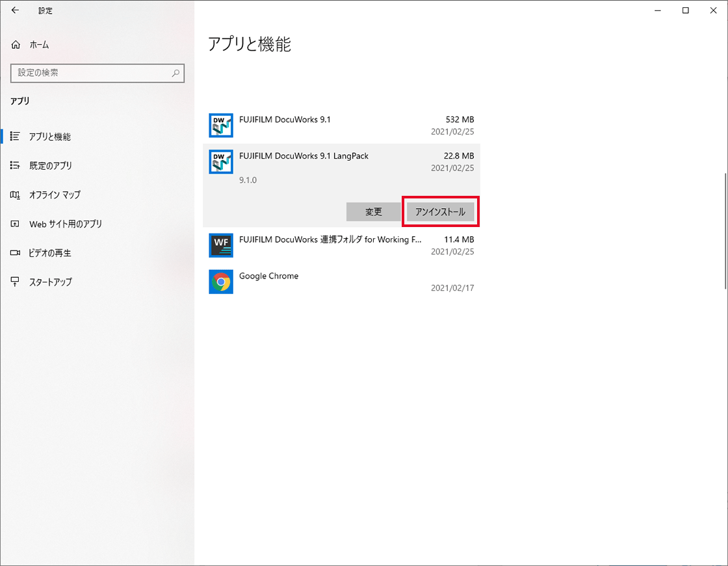Screen dimensions: 728x566
Task: Click the DocuWorks 連携フォルダ WF icon
Action: (221, 245)
